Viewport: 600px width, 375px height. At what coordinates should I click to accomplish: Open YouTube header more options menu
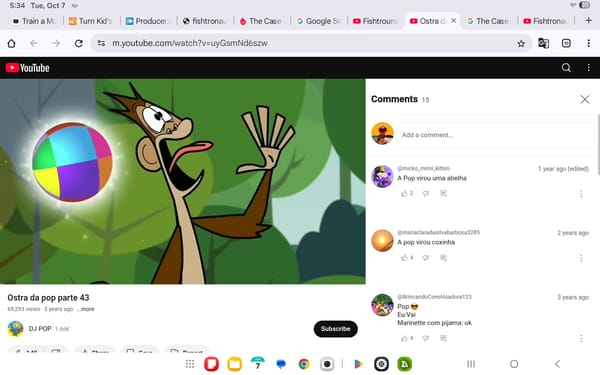pyautogui.click(x=589, y=68)
